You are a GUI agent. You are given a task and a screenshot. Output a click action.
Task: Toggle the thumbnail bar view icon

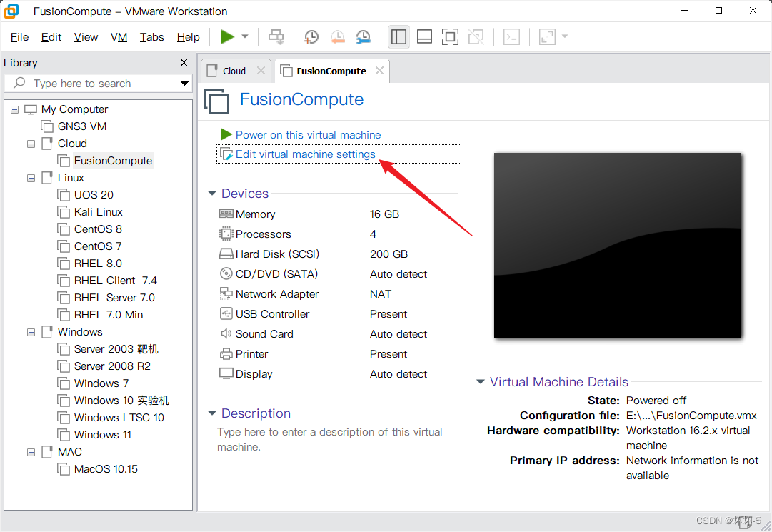coord(424,37)
